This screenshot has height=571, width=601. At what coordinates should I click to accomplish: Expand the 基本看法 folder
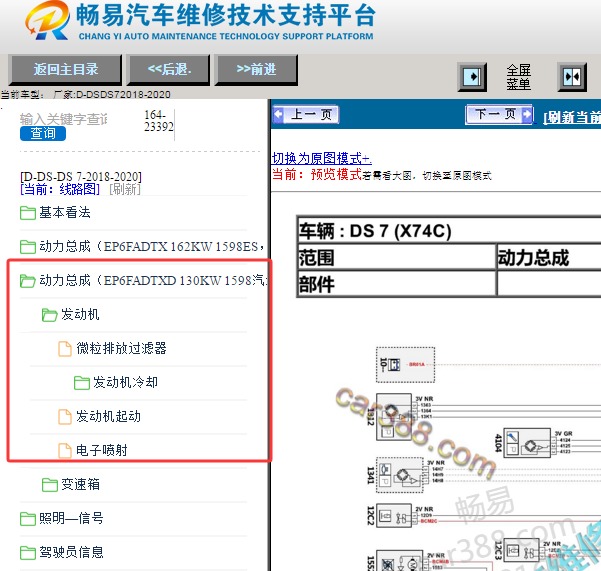65,212
